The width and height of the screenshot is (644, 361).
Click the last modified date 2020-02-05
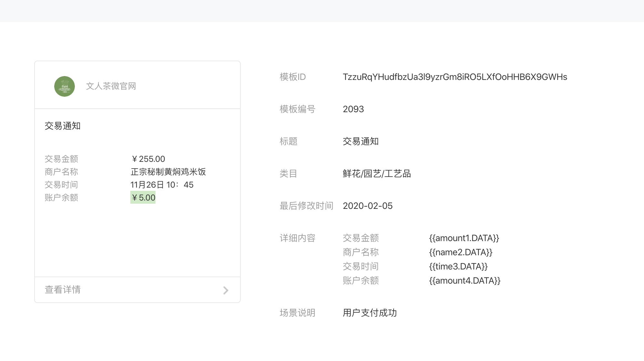pyautogui.click(x=367, y=206)
